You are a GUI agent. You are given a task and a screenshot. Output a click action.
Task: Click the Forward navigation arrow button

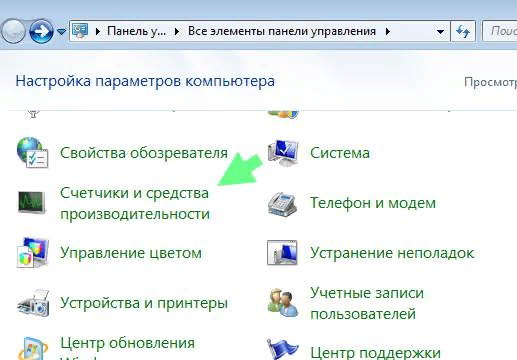tap(41, 32)
